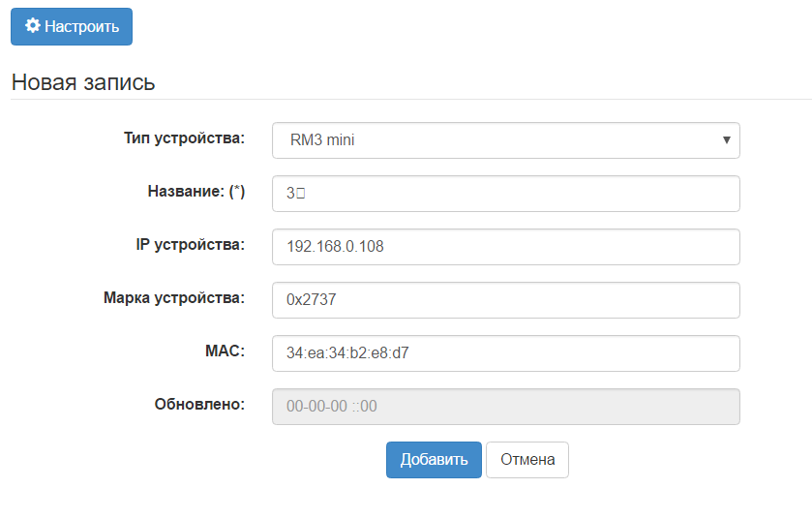This screenshot has width=812, height=519.
Task: Click the IP устройства field with 192.168.0.108
Action: click(x=505, y=247)
